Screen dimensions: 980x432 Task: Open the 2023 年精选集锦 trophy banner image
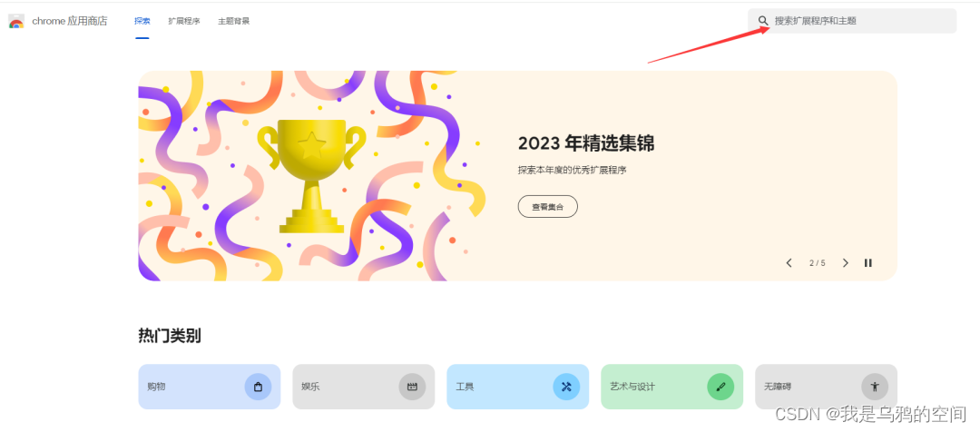coord(312,176)
